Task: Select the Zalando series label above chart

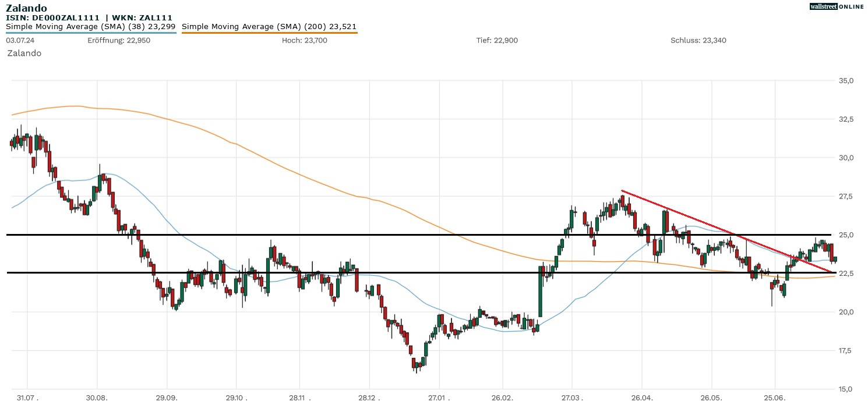Action: [x=24, y=53]
